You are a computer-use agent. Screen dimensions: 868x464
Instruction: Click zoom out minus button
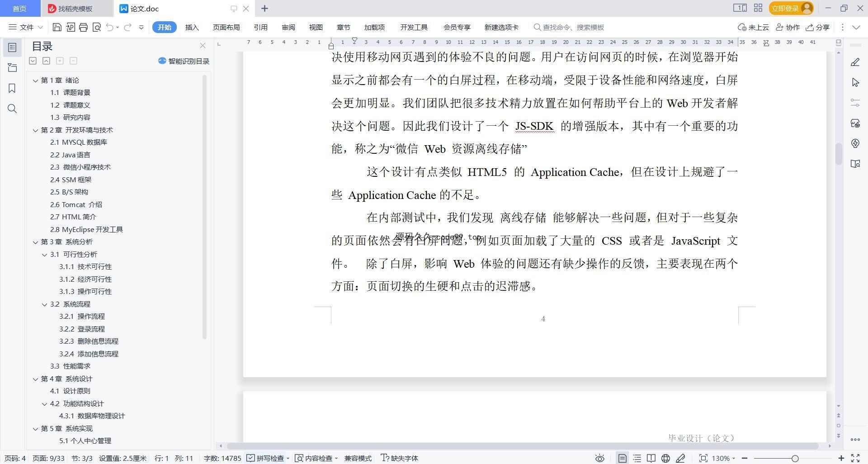click(744, 458)
